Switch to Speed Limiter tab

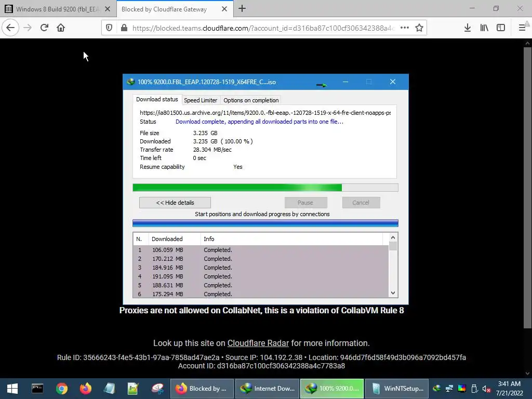pos(201,100)
